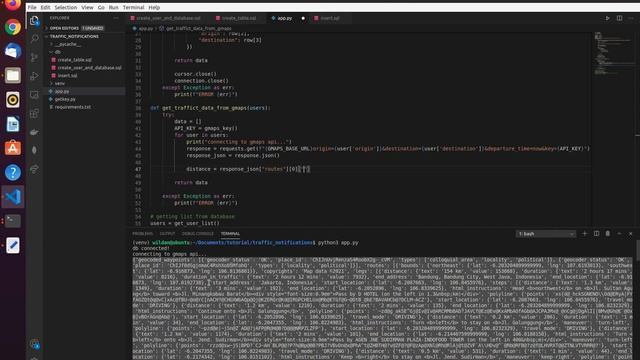Switch to create_table.sql editor tab
Screen dimensions: 640x360
pyautogui.click(x=239, y=18)
